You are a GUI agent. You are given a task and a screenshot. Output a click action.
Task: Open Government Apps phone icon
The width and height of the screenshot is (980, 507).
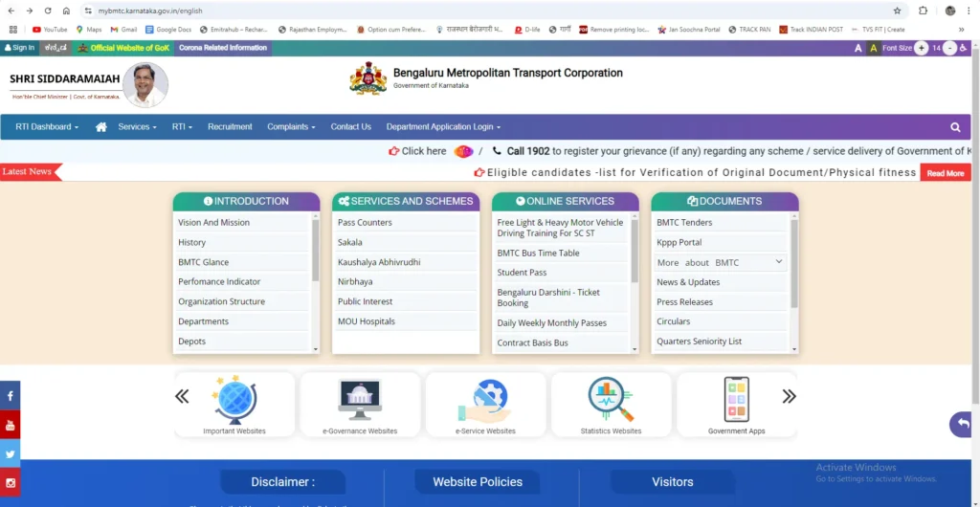click(x=736, y=400)
